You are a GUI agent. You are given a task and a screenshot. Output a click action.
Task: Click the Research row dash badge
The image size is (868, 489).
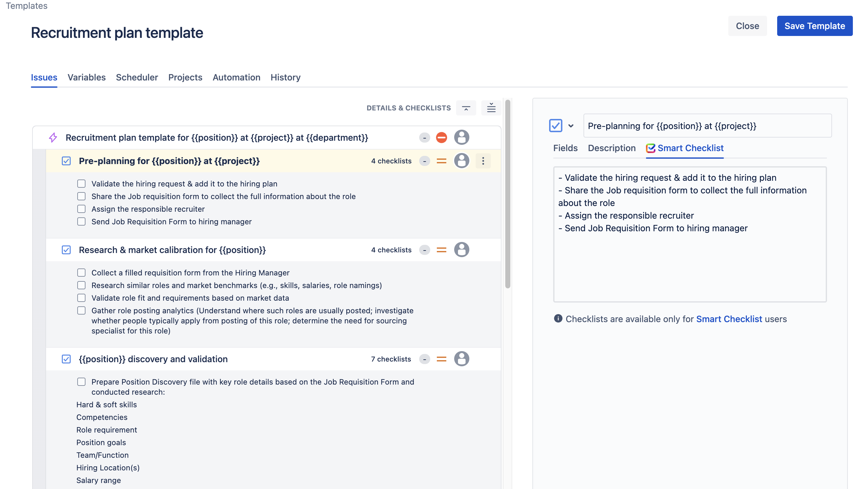click(425, 250)
